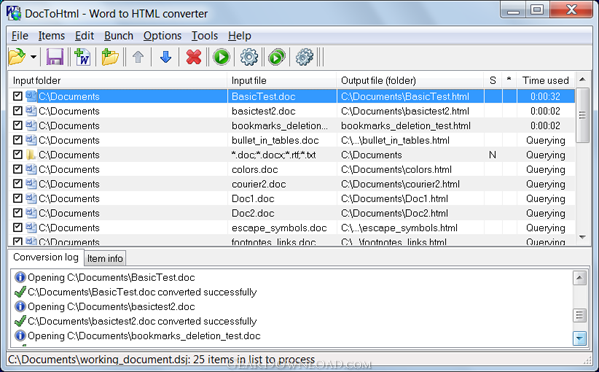Toggle checkbox for escape_symbols.doc row

coord(18,227)
